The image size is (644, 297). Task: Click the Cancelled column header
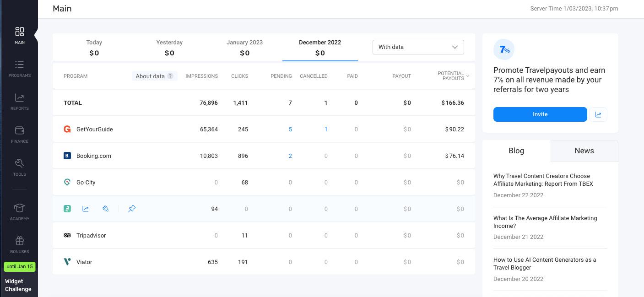click(x=314, y=76)
